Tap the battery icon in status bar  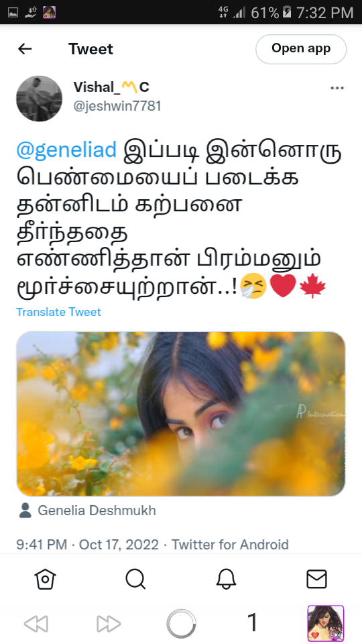click(287, 12)
